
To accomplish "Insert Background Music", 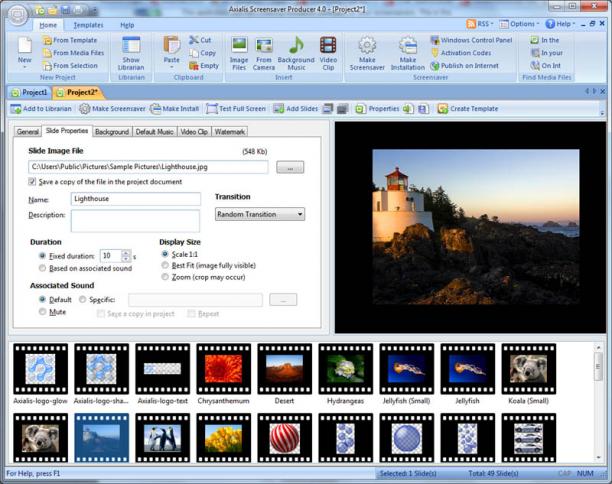I will pyautogui.click(x=296, y=53).
